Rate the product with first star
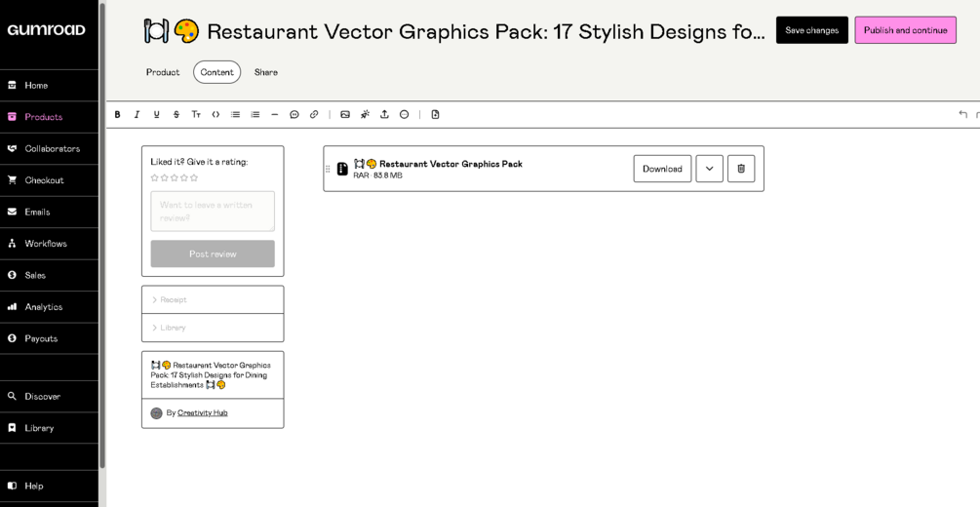980x507 pixels. pyautogui.click(x=154, y=177)
